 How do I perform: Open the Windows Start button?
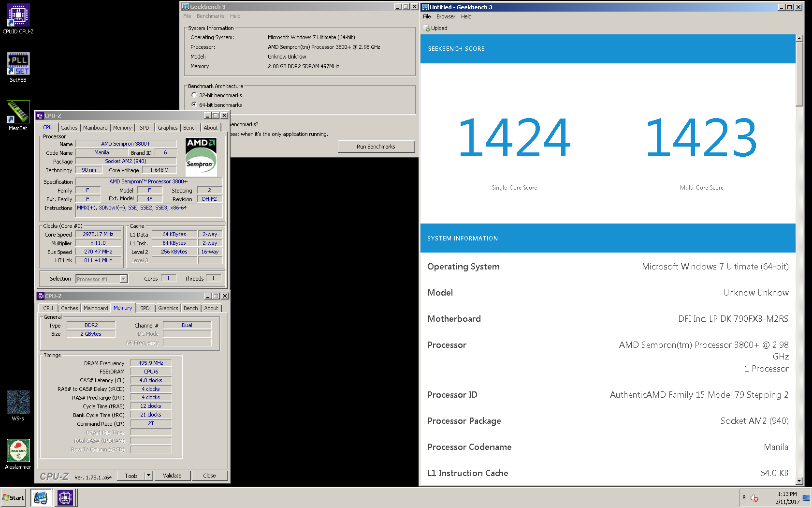[x=14, y=497]
